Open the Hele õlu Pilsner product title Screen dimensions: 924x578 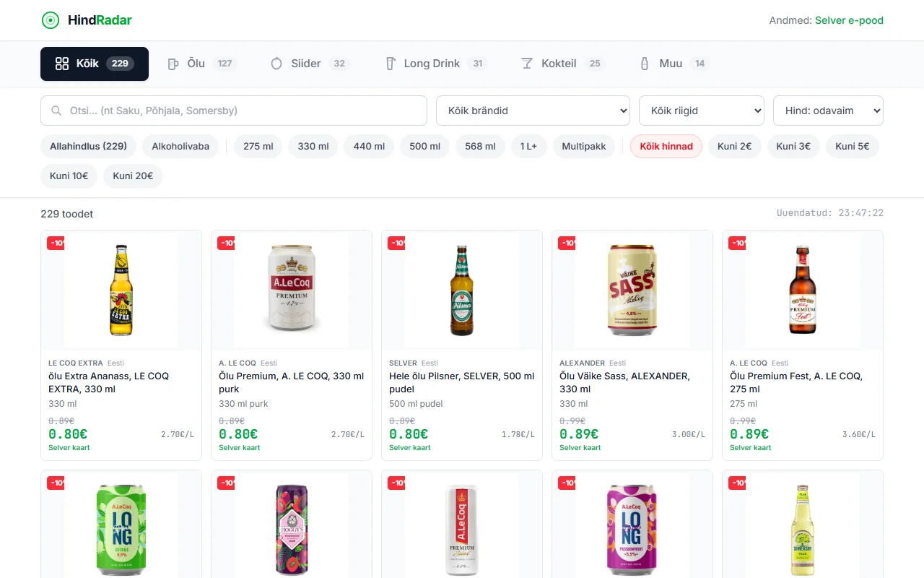[462, 382]
